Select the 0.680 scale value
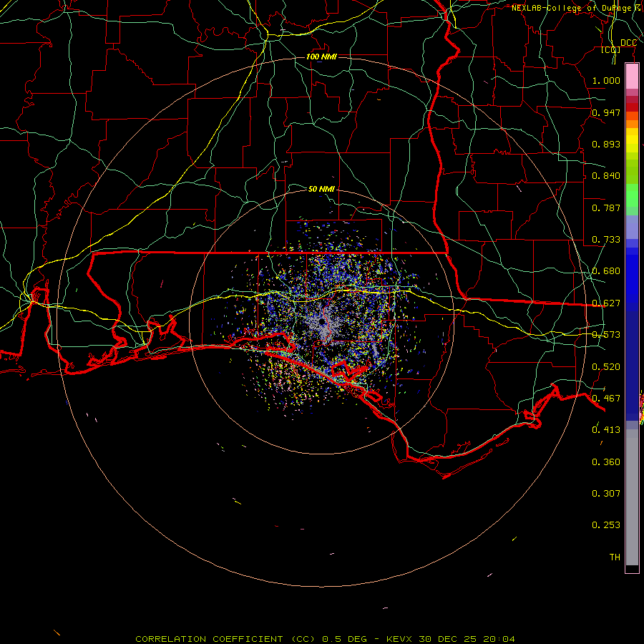This screenshot has height=644, width=644. tap(606, 270)
